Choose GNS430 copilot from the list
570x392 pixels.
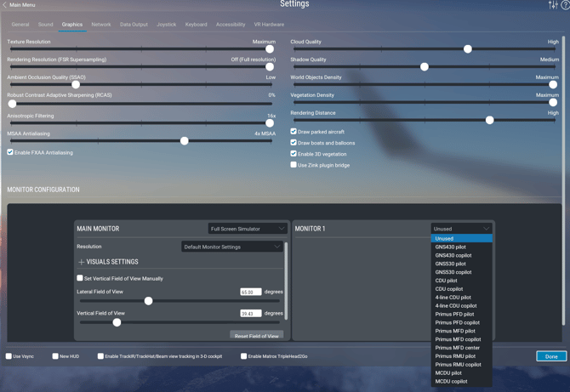click(x=462, y=255)
